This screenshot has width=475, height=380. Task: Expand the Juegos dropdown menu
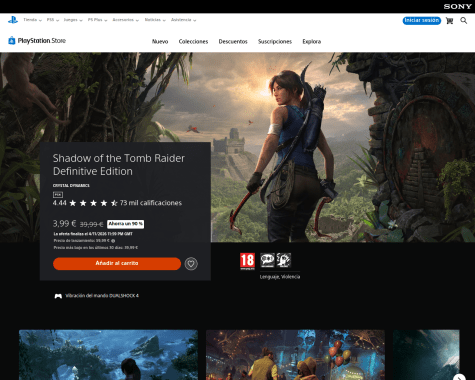[x=73, y=20]
